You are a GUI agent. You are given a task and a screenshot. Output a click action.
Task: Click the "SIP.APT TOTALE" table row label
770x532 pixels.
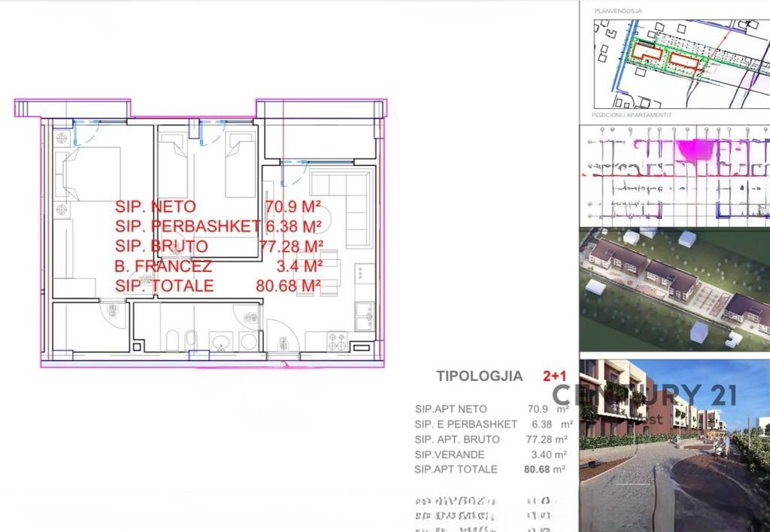coord(456,470)
